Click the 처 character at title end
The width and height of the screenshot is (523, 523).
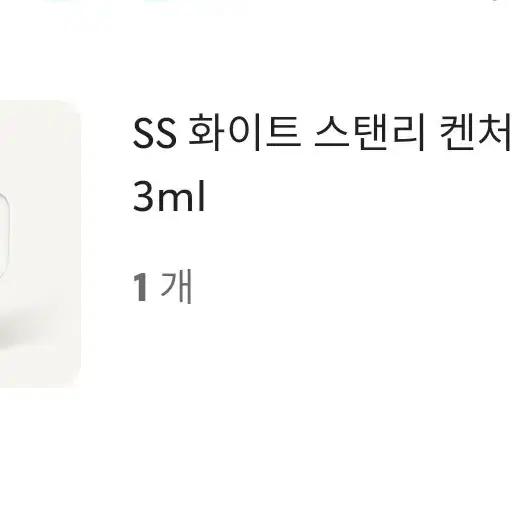[x=494, y=131]
